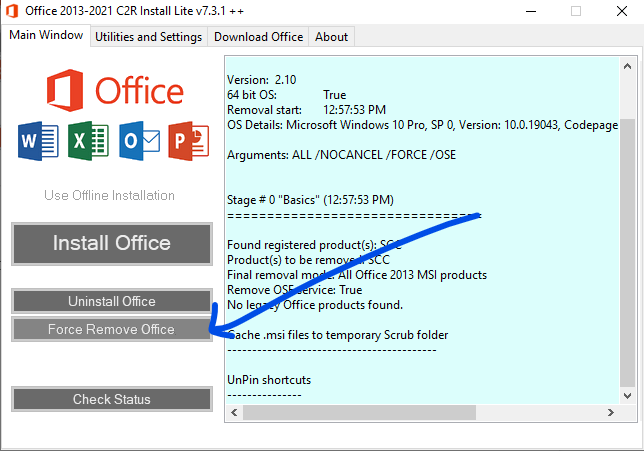Image resolution: width=644 pixels, height=451 pixels.
Task: Click the log's scroll right arrow
Action: 612,412
